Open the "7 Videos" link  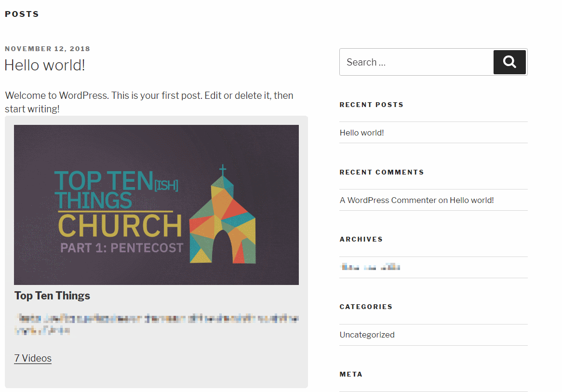tap(33, 358)
